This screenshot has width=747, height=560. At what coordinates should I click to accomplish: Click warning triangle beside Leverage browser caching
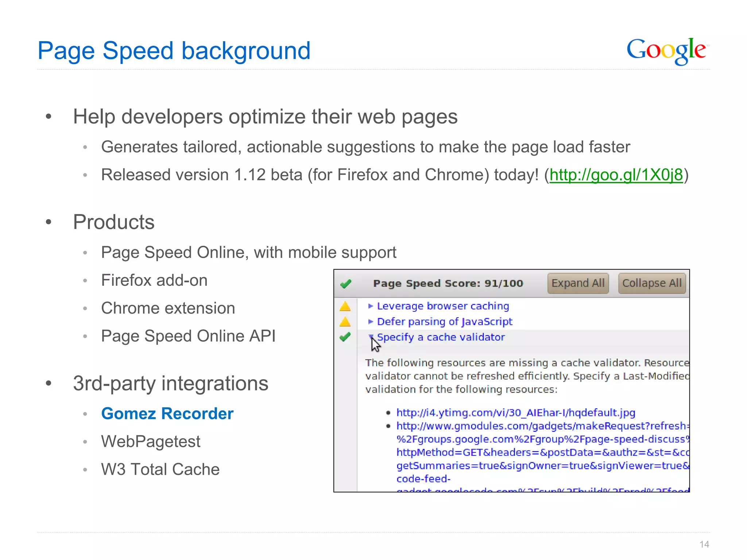click(345, 306)
